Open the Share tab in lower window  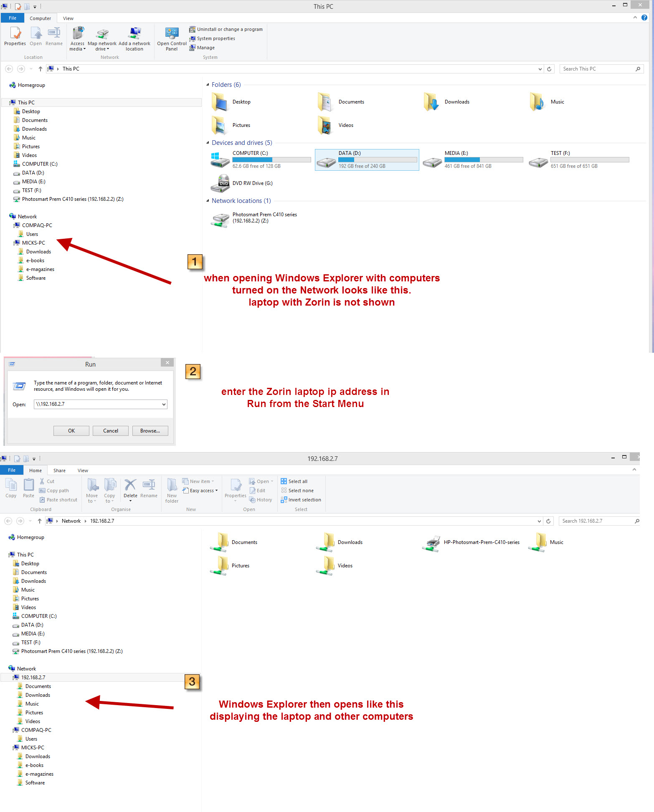[59, 471]
